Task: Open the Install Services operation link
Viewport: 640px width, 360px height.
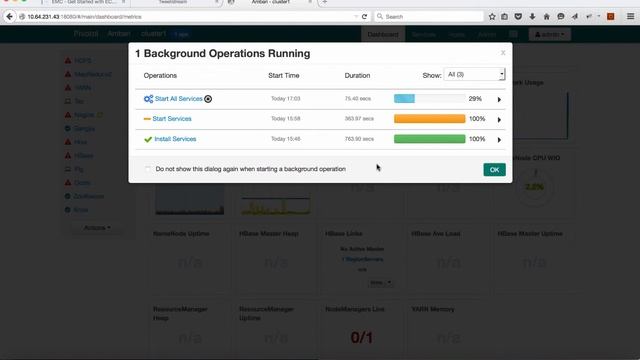Action: [x=175, y=139]
